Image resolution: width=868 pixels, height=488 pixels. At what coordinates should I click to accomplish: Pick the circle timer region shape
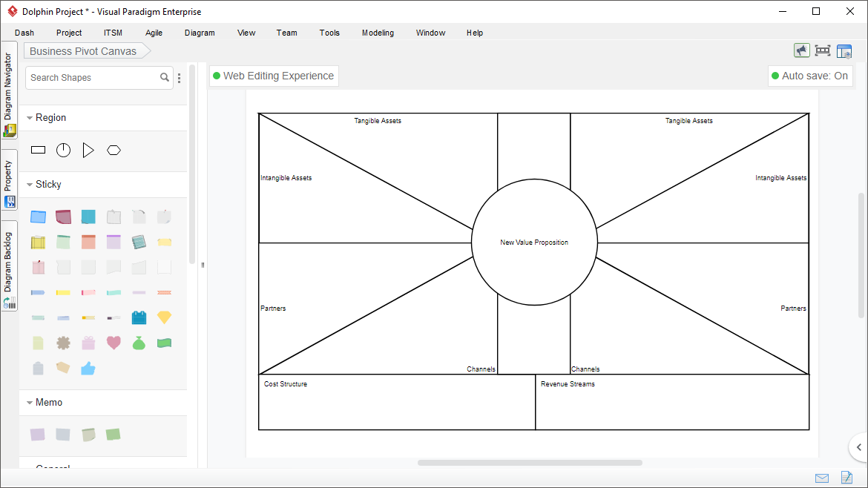coord(63,150)
